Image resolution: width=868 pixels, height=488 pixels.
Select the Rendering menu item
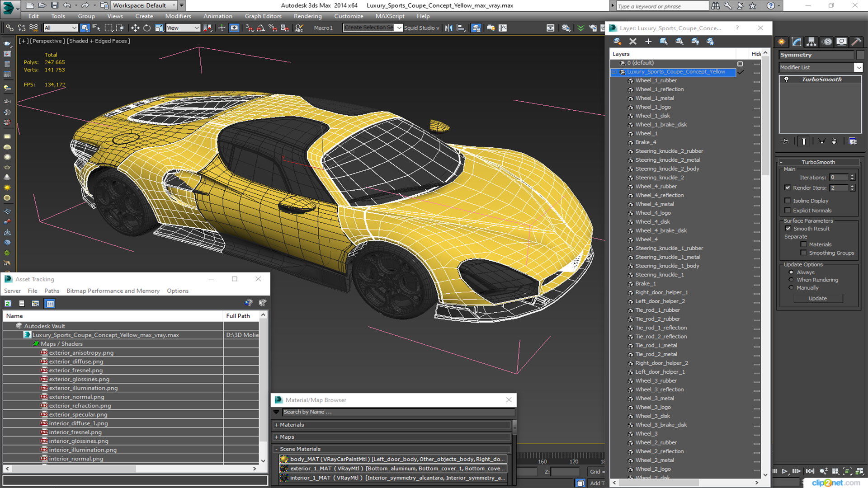(307, 16)
